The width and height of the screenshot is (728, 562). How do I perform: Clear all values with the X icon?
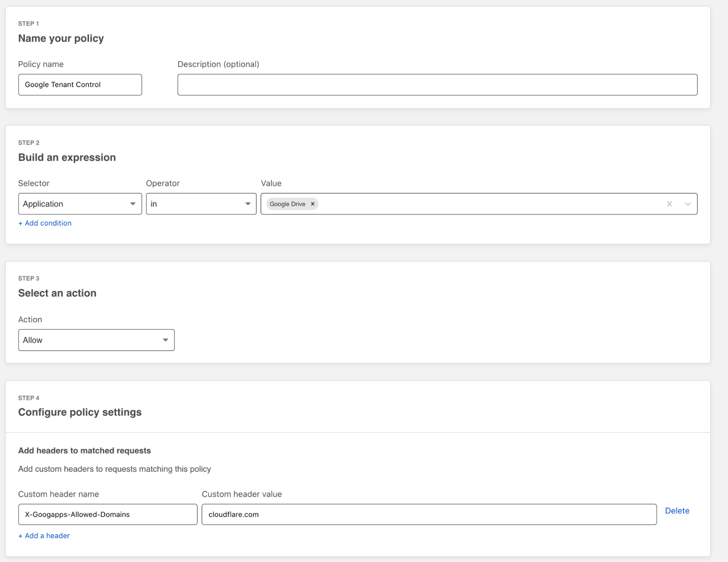669,204
